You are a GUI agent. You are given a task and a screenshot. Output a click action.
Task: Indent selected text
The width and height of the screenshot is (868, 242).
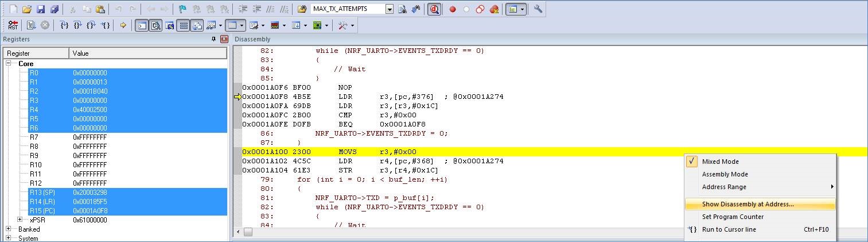[243, 9]
